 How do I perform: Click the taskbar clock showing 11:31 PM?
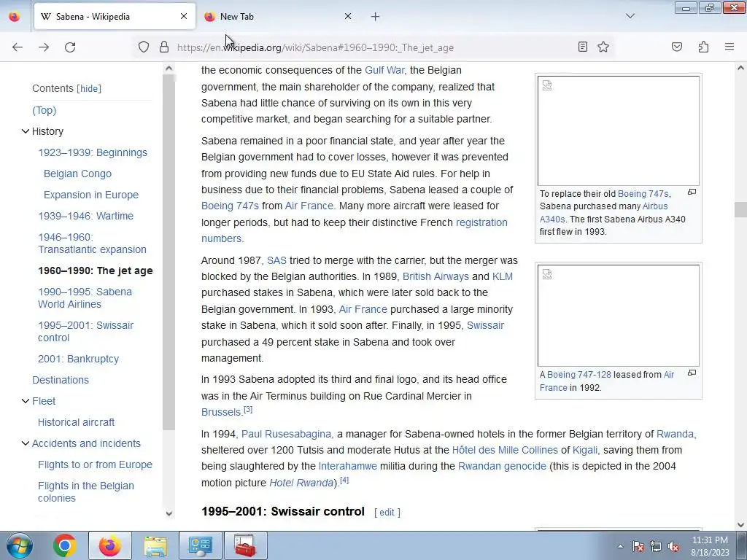pyautogui.click(x=710, y=545)
